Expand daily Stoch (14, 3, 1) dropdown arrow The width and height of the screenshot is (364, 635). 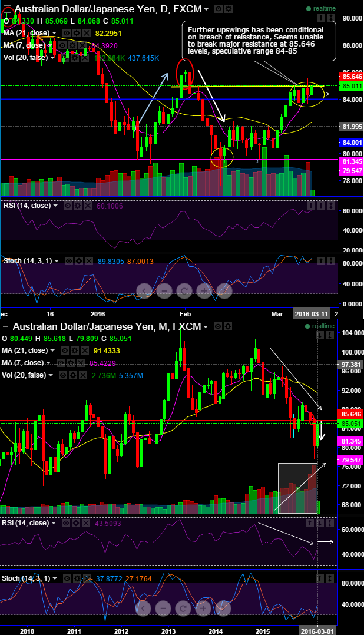pyautogui.click(x=57, y=261)
